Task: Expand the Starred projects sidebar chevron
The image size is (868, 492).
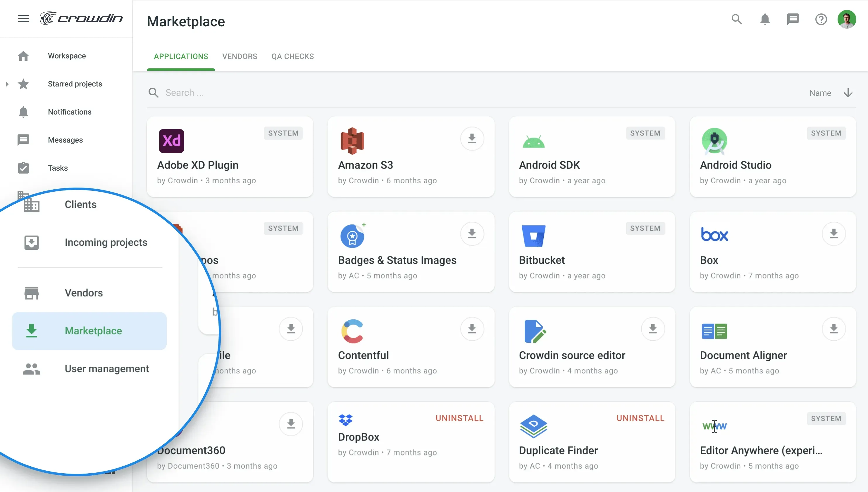Action: 7,84
